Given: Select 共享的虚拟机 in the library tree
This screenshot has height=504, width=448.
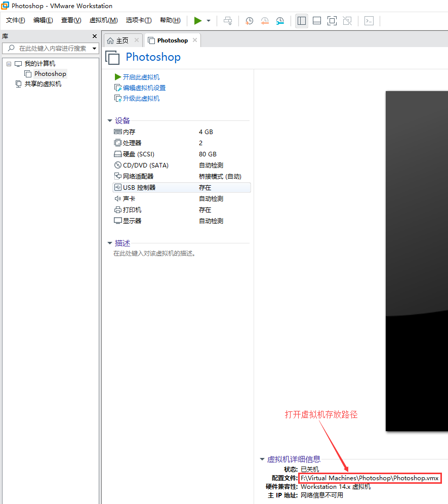Looking at the screenshot, I should click(x=43, y=84).
